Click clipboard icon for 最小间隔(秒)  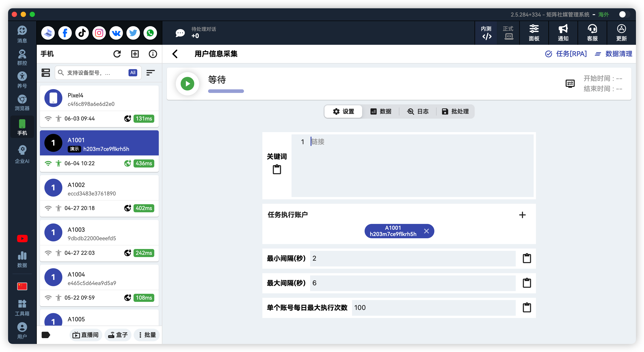[x=527, y=258]
